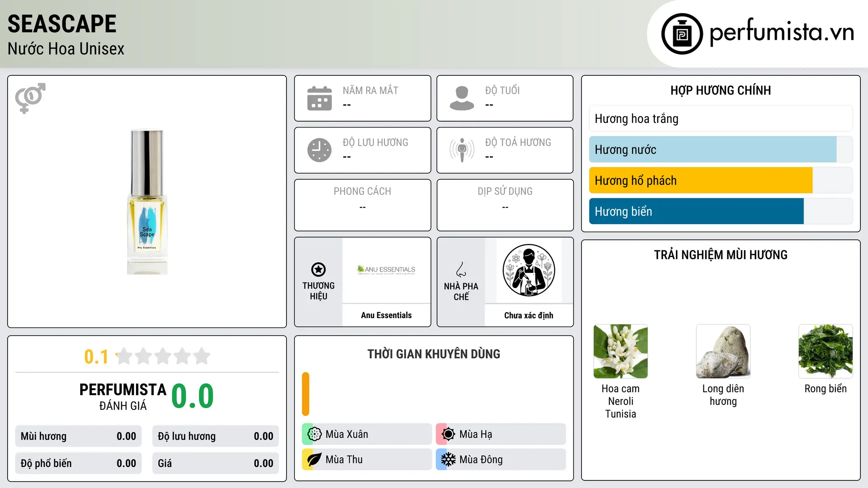Click the five-star rating row

pos(163,356)
